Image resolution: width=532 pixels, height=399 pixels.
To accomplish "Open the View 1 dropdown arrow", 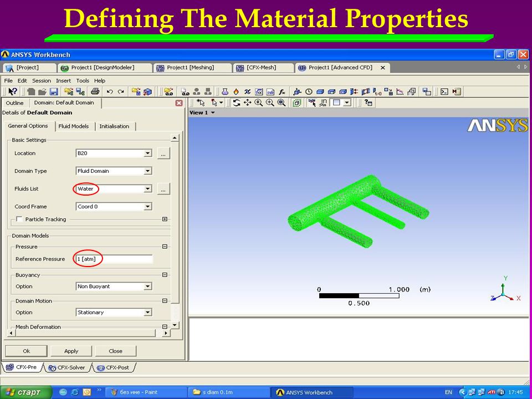I will 213,112.
